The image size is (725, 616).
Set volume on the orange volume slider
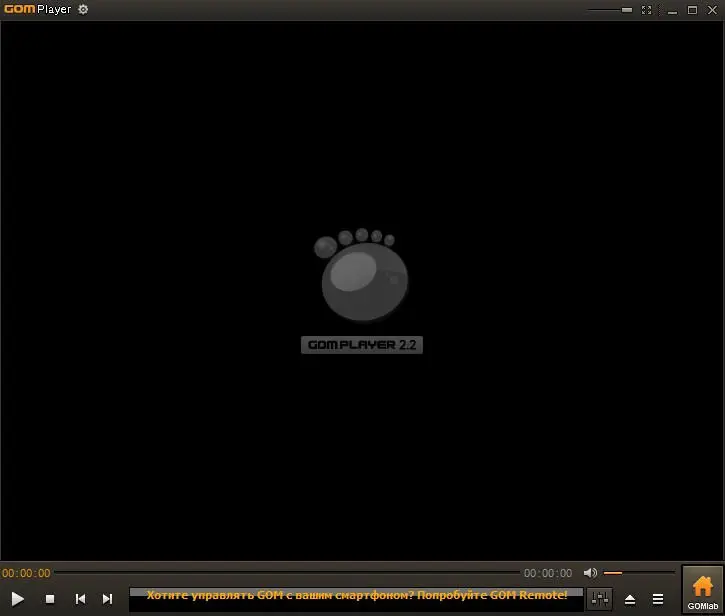[x=639, y=573]
